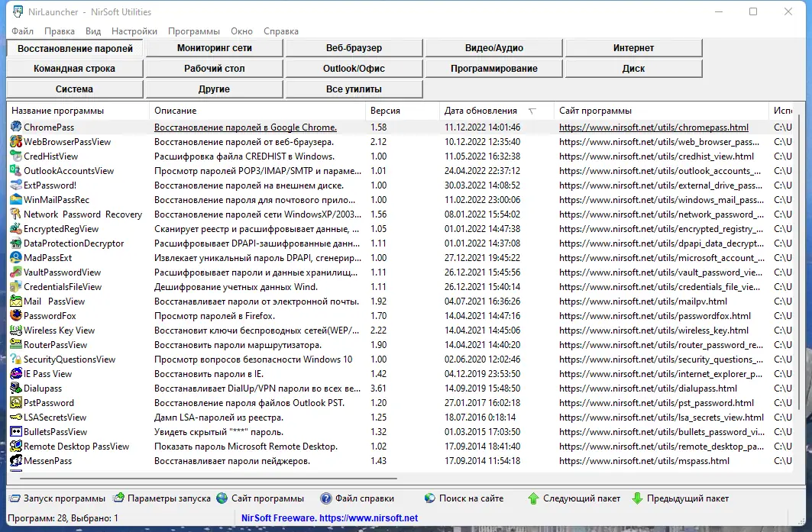Show Все утилиты category
This screenshot has width=812, height=532.
tap(354, 89)
